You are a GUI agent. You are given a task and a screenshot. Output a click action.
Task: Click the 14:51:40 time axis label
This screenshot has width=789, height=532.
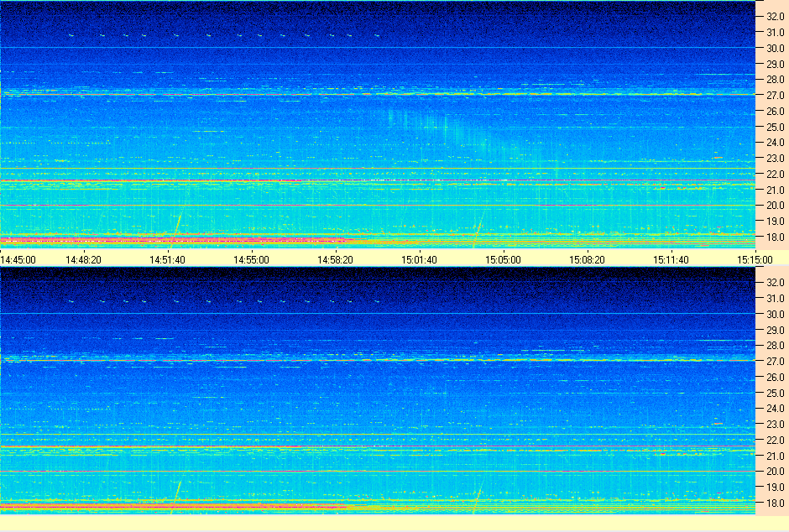(x=168, y=260)
